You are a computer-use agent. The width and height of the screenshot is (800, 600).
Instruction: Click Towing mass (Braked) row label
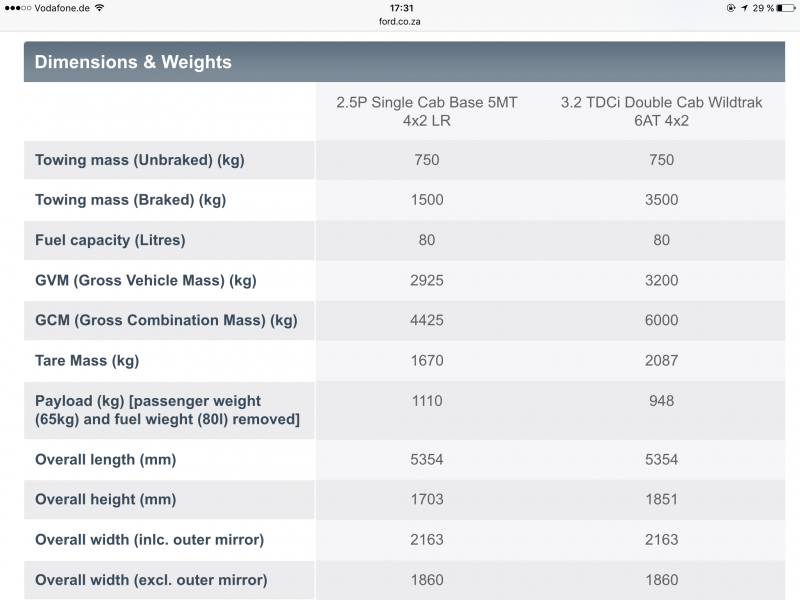[x=130, y=199]
